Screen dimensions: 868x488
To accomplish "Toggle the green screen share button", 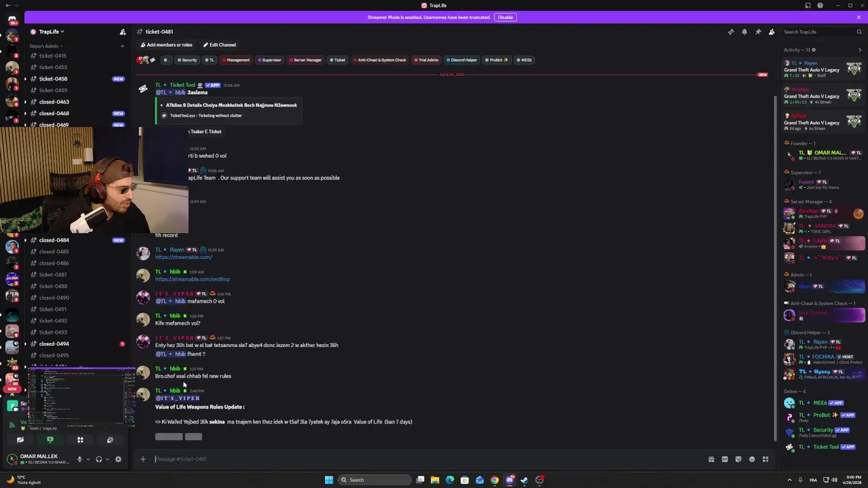I will pyautogui.click(x=50, y=440).
